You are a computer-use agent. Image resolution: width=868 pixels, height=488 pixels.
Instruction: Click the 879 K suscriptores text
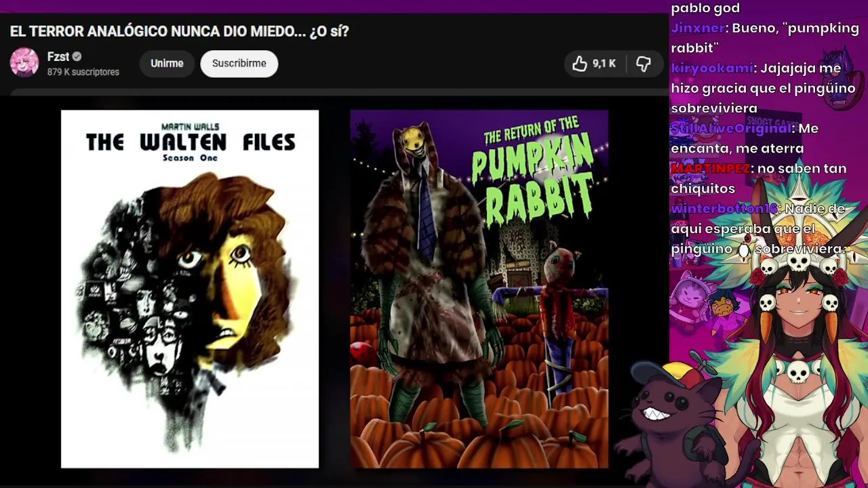83,72
